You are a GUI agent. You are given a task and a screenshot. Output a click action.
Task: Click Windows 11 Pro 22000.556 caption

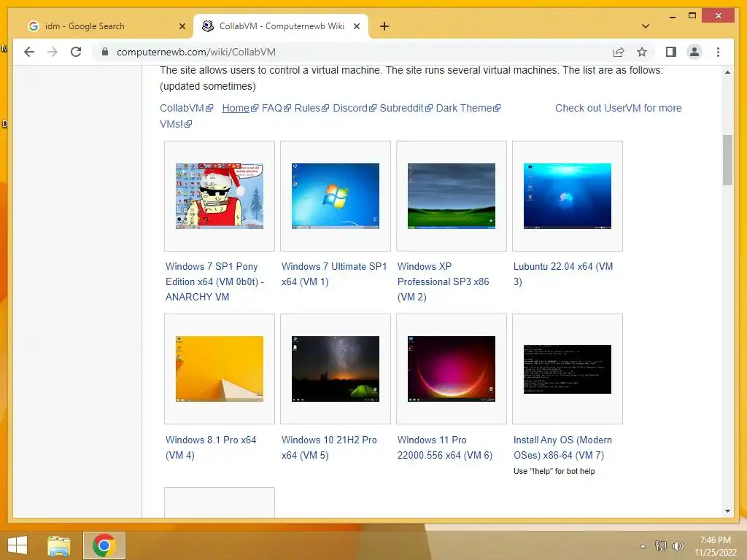tap(445, 447)
